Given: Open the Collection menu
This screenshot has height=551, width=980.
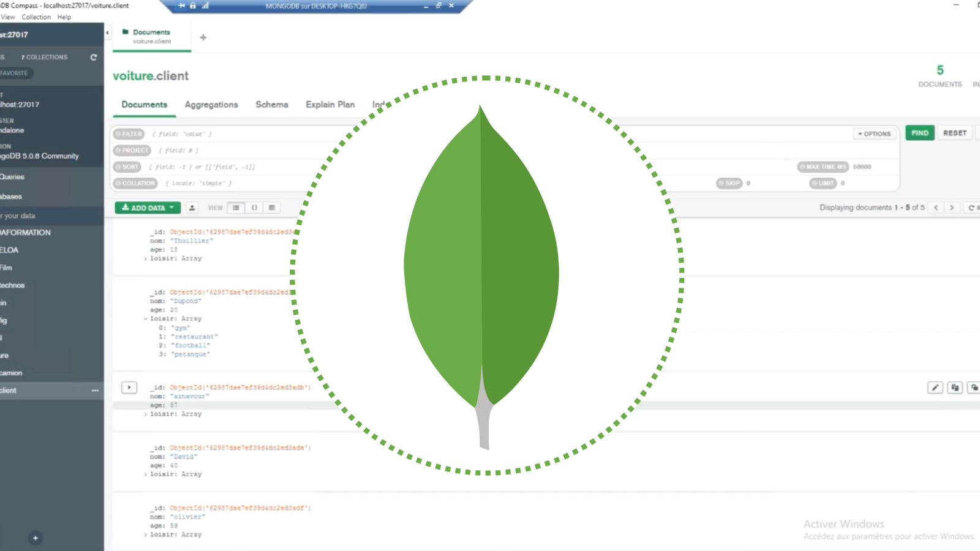Looking at the screenshot, I should [x=36, y=17].
